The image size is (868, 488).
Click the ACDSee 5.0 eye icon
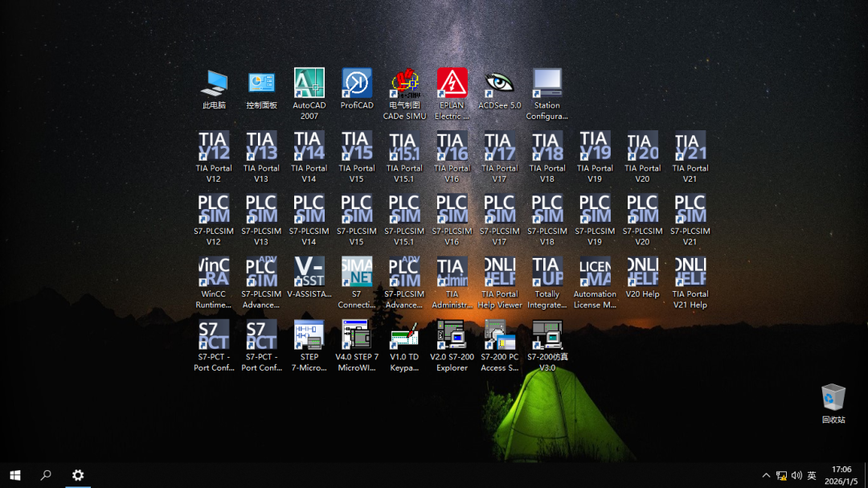click(499, 84)
